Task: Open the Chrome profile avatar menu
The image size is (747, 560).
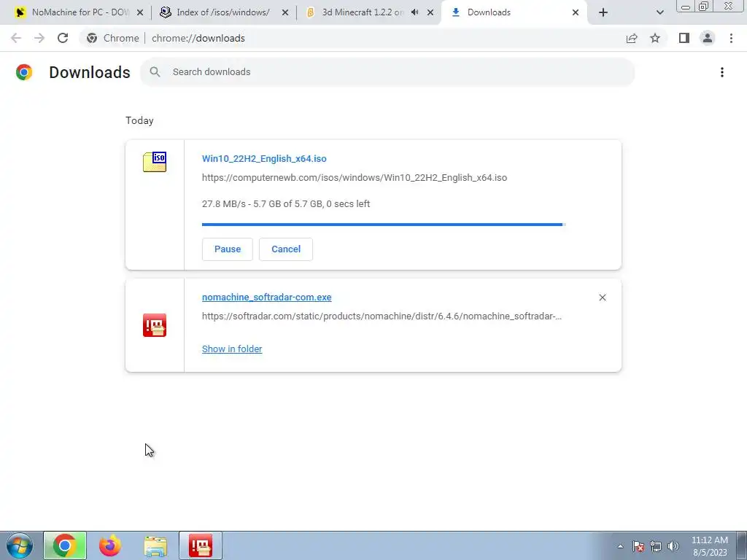Action: click(x=708, y=38)
